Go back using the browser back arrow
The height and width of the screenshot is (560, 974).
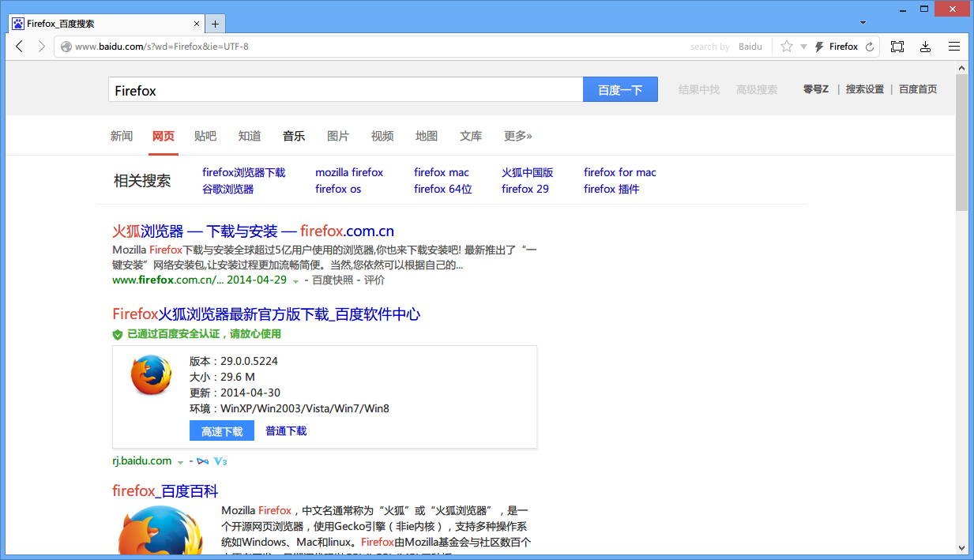20,47
